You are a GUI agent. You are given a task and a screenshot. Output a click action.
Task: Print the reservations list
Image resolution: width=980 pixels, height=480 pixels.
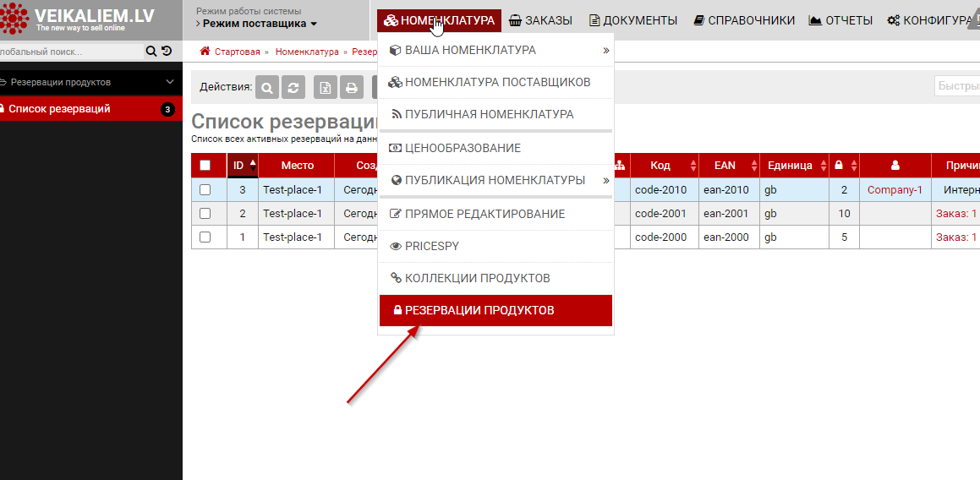click(352, 87)
